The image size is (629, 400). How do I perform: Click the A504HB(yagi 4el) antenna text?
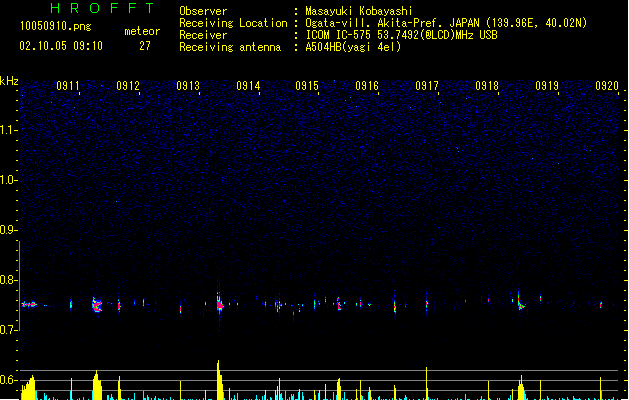(353, 47)
